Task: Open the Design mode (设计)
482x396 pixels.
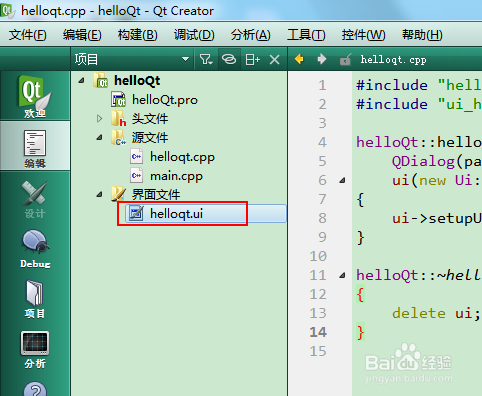Action: 35,199
